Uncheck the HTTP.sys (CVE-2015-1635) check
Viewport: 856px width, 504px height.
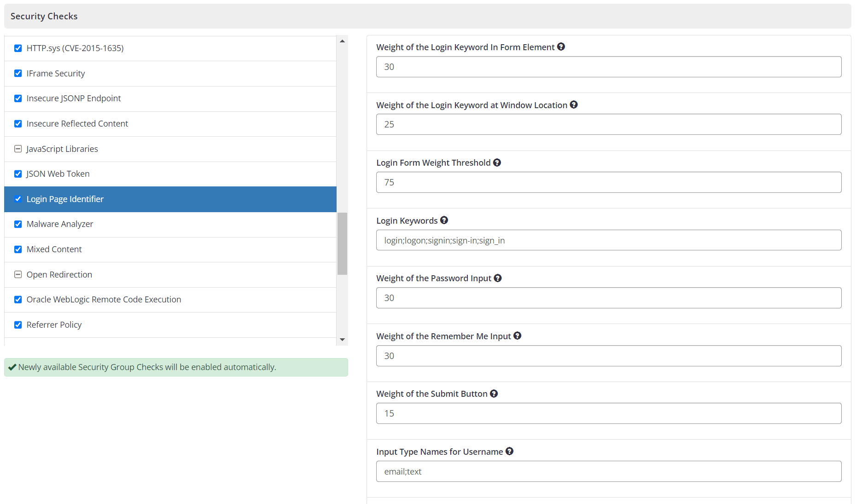(x=18, y=48)
